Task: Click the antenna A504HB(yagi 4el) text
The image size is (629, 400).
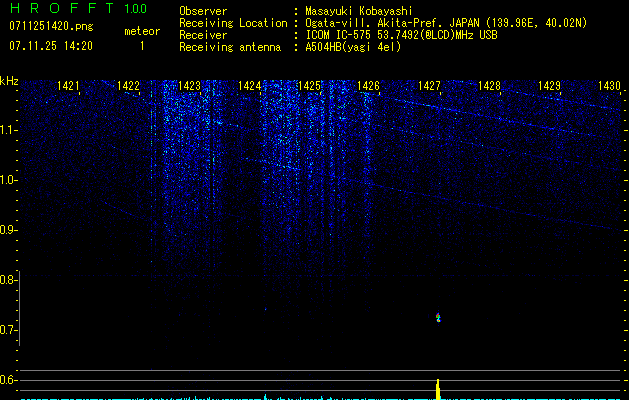Action: coord(353,47)
